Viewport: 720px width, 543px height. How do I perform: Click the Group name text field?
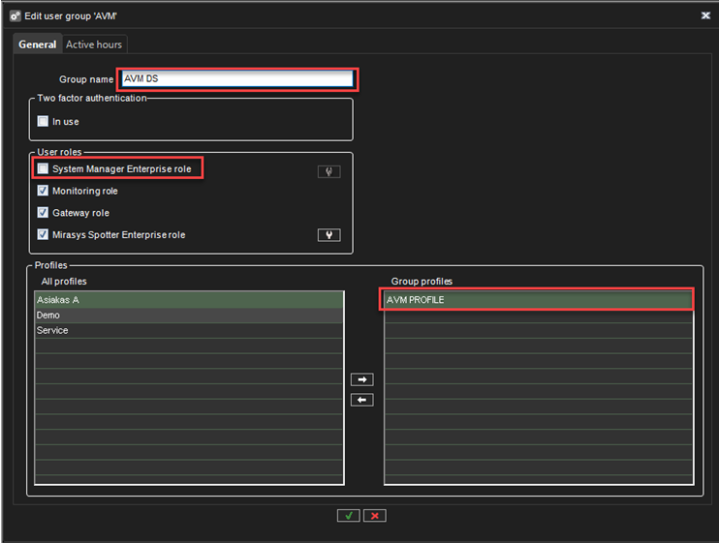point(236,79)
